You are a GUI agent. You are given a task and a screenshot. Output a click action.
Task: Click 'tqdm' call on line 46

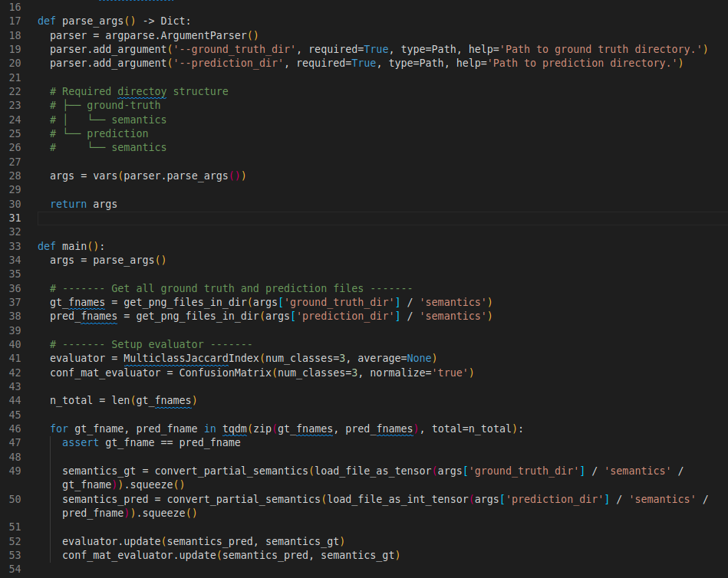click(x=235, y=429)
